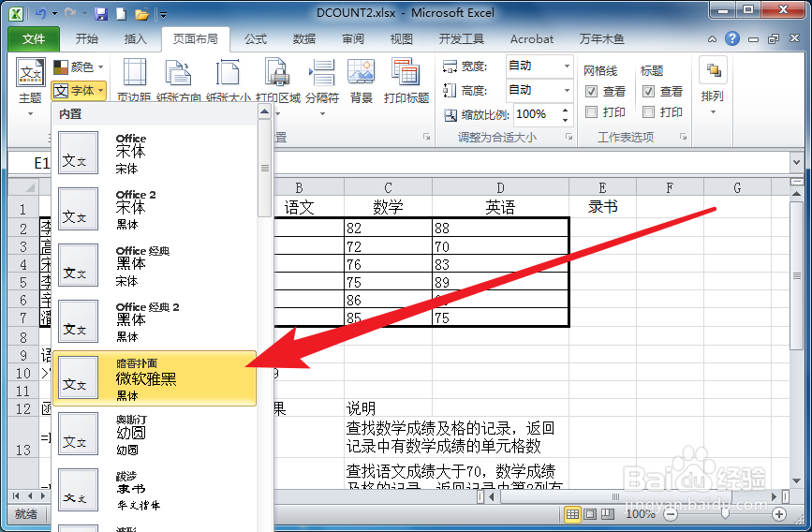Image resolution: width=812 pixels, height=532 pixels.
Task: Toggle Headings View (查看) checkbox
Action: 648,92
